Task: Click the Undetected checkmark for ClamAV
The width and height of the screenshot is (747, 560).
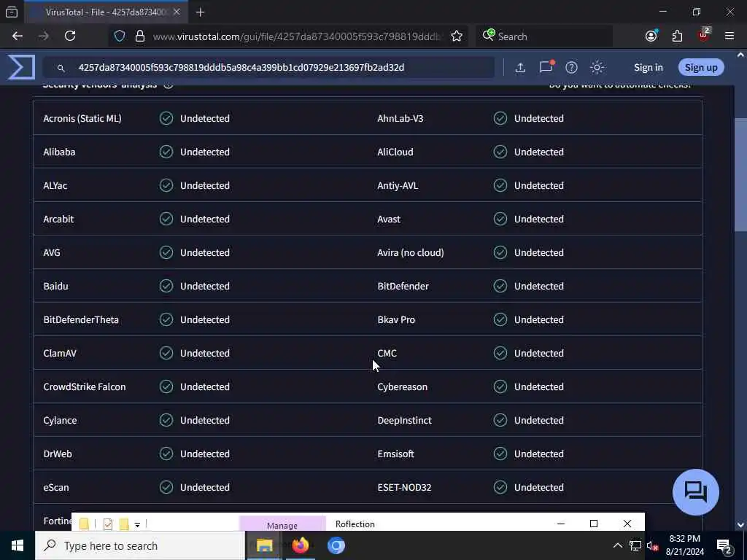Action: [x=166, y=353]
